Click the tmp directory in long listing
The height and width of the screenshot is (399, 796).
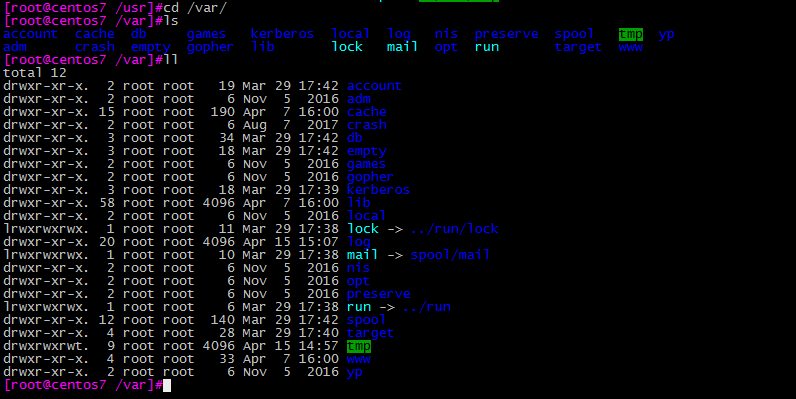point(359,346)
